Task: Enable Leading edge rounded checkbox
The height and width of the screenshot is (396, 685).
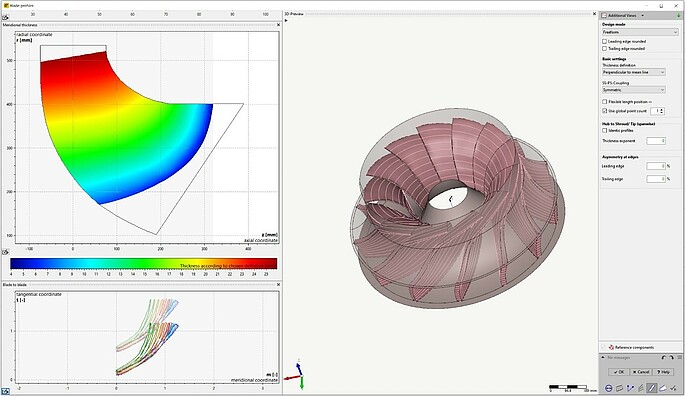Action: click(x=605, y=42)
